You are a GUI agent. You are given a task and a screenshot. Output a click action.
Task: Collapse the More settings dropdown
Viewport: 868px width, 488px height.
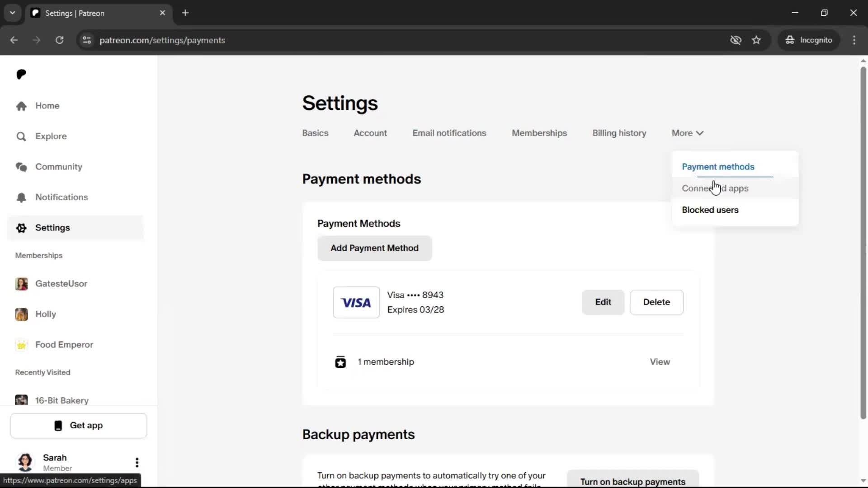pyautogui.click(x=687, y=133)
